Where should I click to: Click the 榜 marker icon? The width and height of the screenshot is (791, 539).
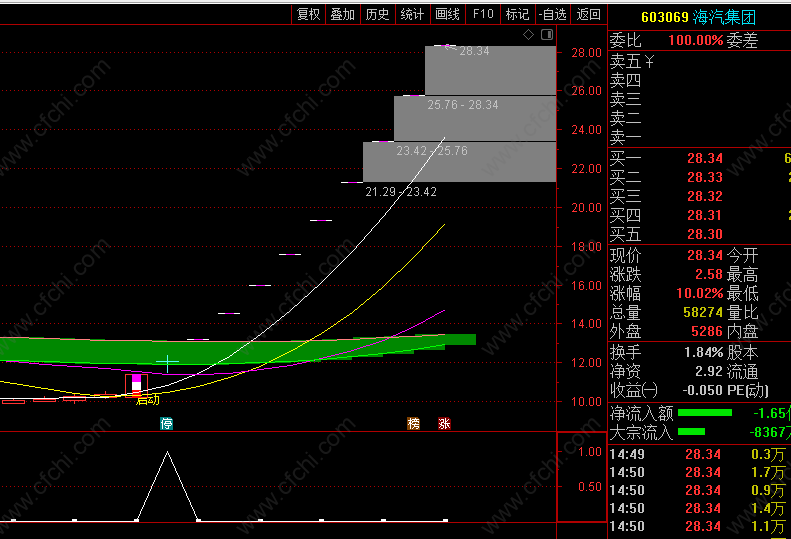[x=414, y=423]
